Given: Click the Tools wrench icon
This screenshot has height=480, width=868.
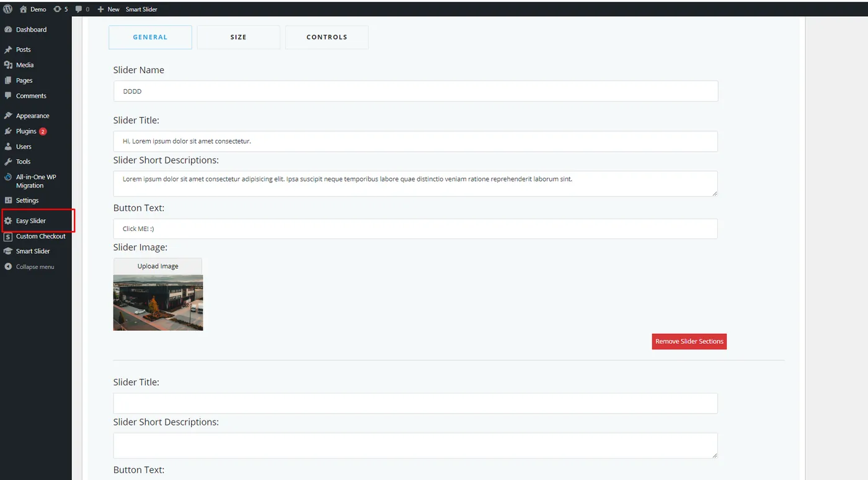Looking at the screenshot, I should pyautogui.click(x=8, y=162).
